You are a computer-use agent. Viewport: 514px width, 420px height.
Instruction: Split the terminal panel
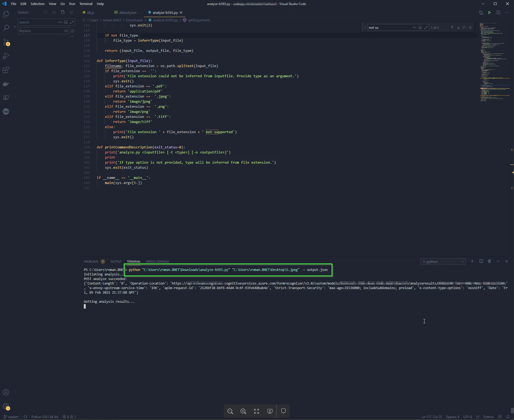[481, 261]
